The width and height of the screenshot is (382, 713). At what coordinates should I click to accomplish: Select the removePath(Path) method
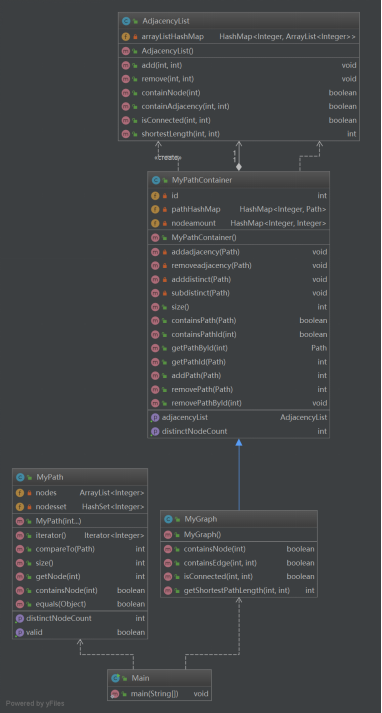coord(238,389)
